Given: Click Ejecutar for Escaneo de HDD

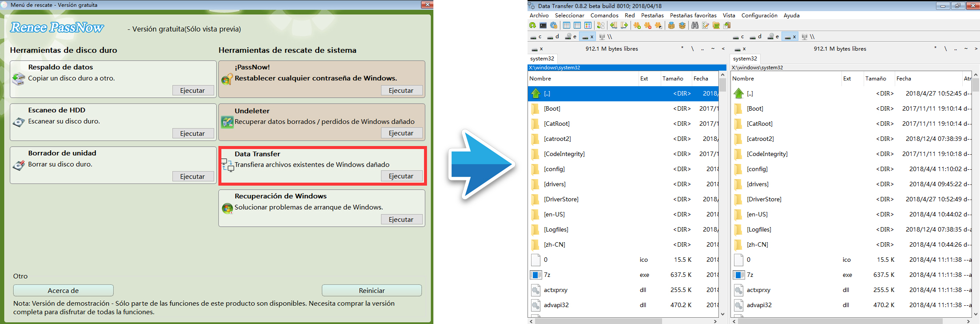Looking at the screenshot, I should pos(192,133).
